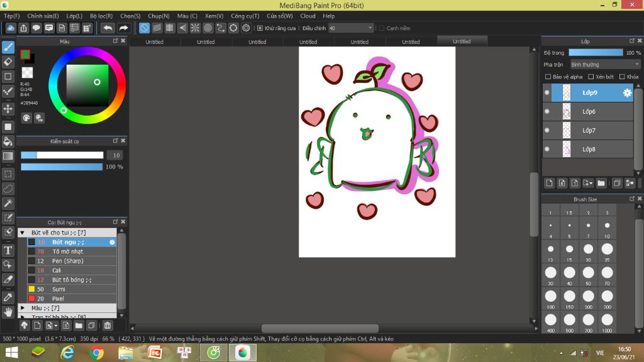This screenshot has width=644, height=362.
Task: Open the Công cụ(T) menu
Action: [x=245, y=16]
